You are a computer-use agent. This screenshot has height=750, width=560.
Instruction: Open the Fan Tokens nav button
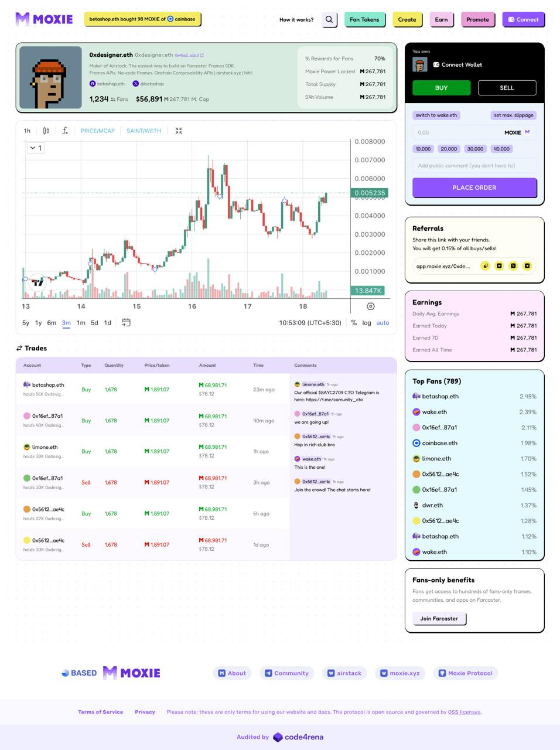click(x=364, y=19)
